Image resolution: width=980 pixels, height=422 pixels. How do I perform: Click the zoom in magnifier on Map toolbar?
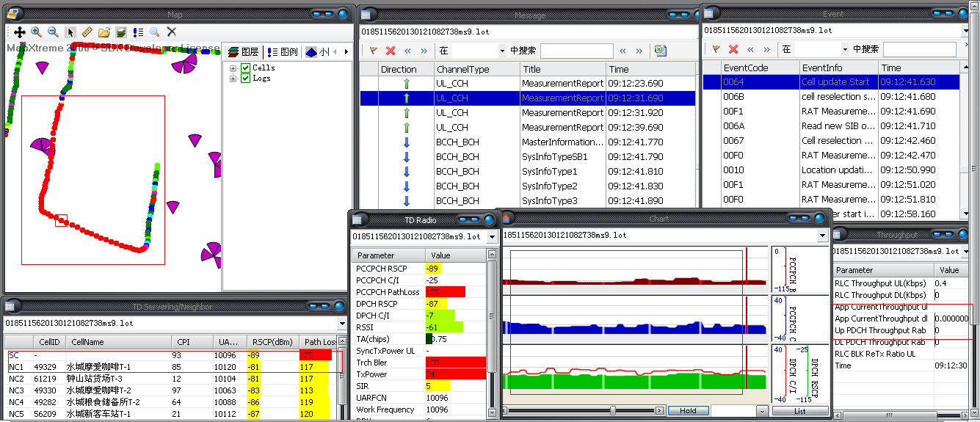click(36, 32)
